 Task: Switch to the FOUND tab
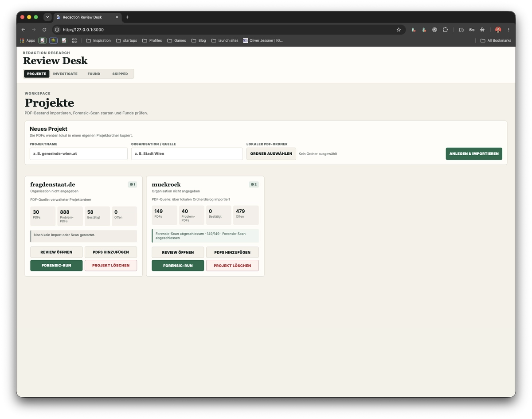[x=94, y=74]
